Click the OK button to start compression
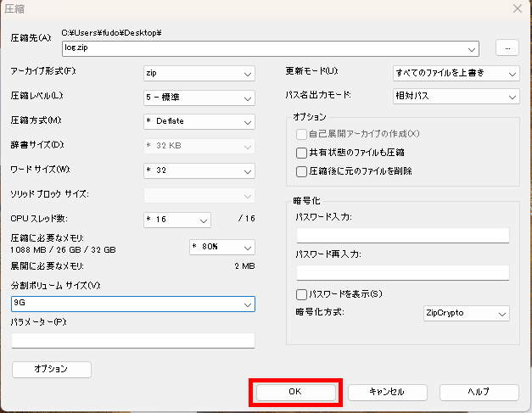This screenshot has height=413, width=532. pyautogui.click(x=294, y=392)
